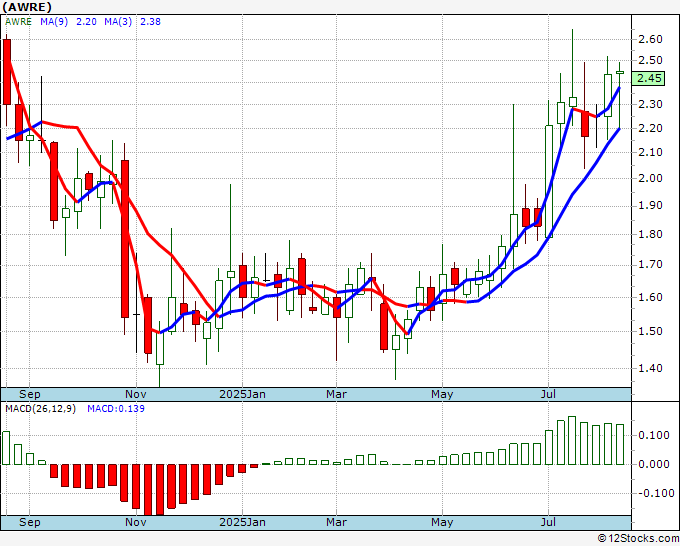The height and width of the screenshot is (546, 680).
Task: Click the 0.100 MACD axis label
Action: click(654, 435)
